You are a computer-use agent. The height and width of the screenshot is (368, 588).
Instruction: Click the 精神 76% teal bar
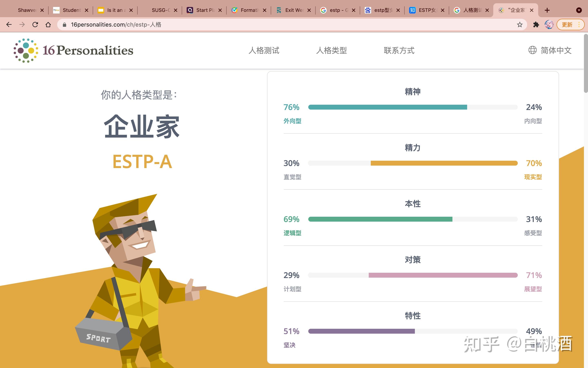click(x=388, y=107)
